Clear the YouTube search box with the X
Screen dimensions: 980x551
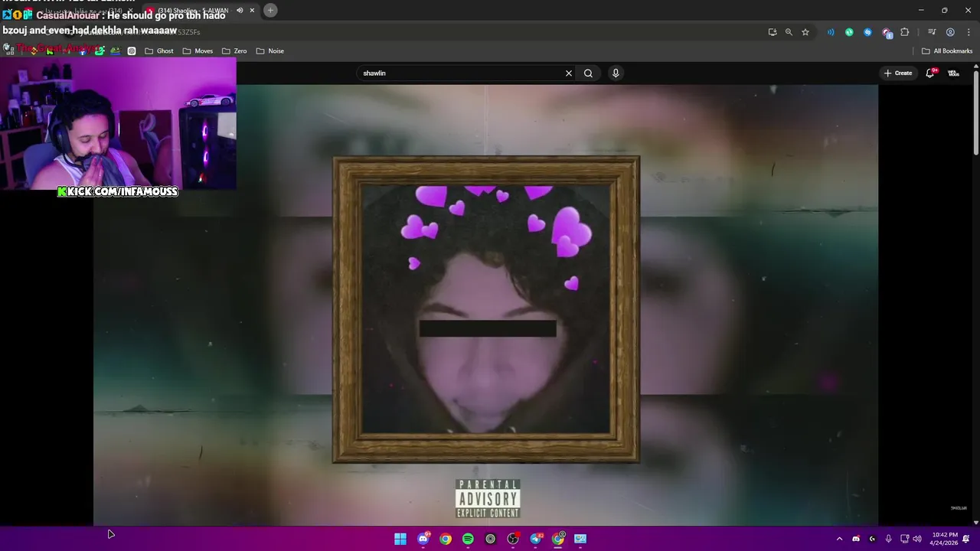[569, 73]
